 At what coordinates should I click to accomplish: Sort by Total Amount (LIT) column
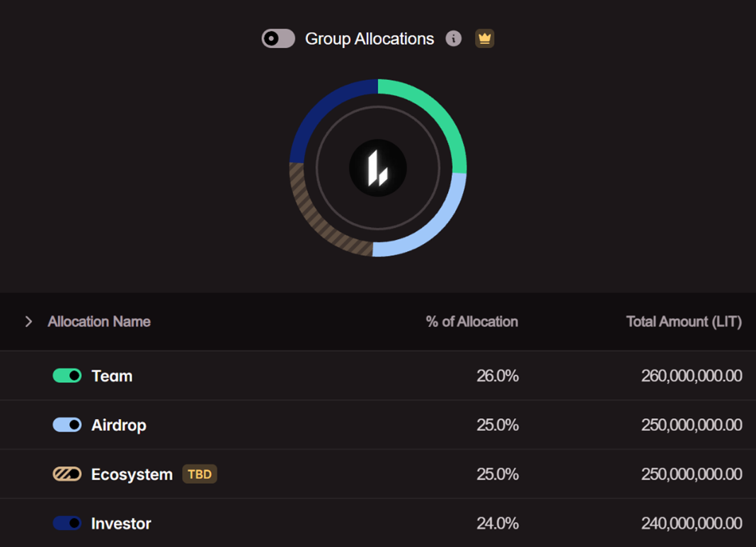pos(684,321)
